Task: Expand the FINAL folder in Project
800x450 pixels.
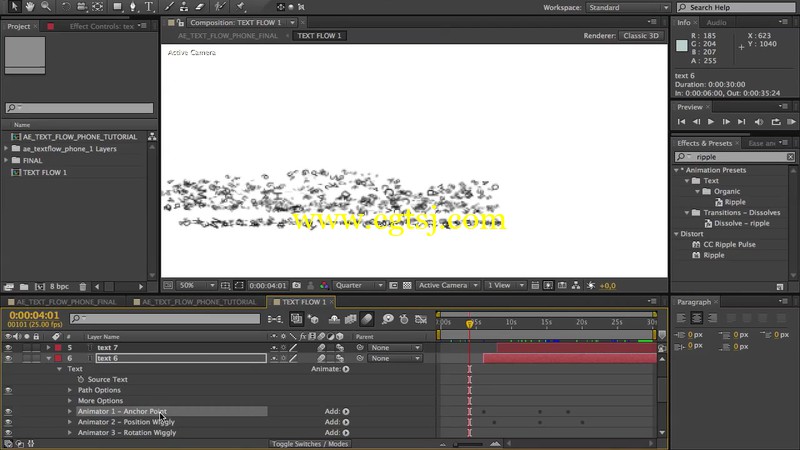Action: [x=6, y=160]
